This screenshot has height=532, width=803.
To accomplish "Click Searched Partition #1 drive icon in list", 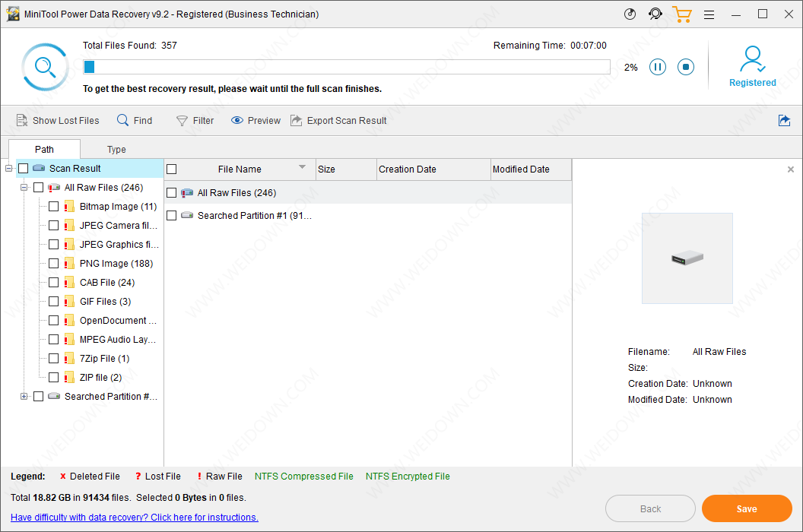I will [x=187, y=216].
